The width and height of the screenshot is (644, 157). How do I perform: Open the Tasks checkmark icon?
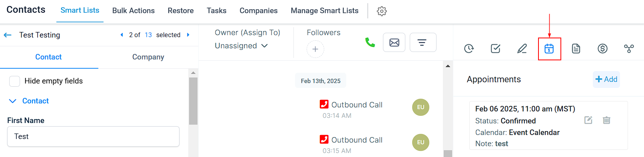496,49
